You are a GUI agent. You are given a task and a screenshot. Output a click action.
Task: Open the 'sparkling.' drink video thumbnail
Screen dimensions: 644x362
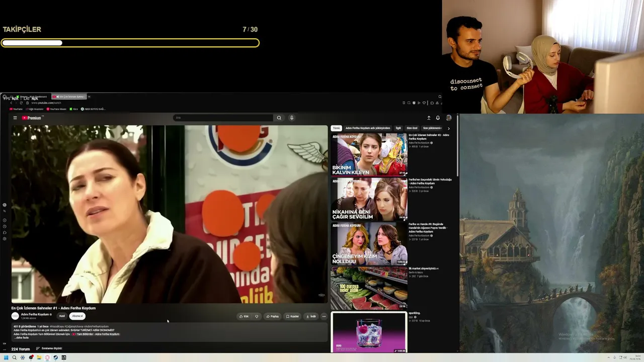tap(369, 332)
